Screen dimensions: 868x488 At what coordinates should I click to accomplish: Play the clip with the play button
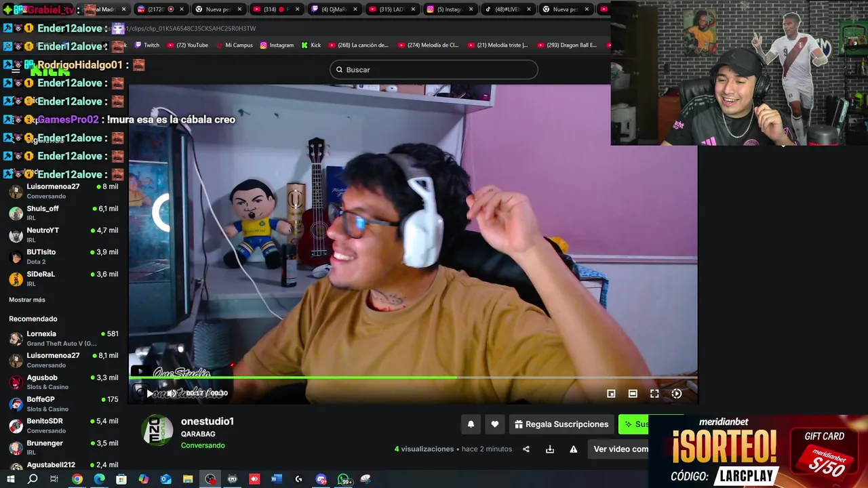(150, 393)
